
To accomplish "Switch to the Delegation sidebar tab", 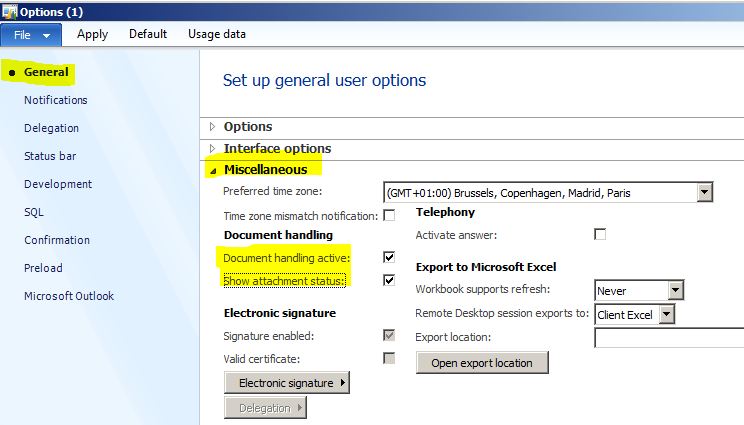I will pos(52,128).
